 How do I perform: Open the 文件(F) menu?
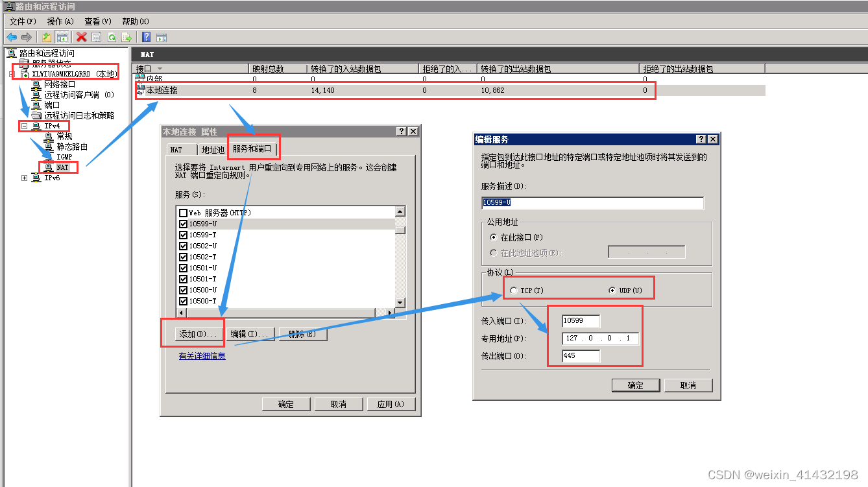click(23, 21)
